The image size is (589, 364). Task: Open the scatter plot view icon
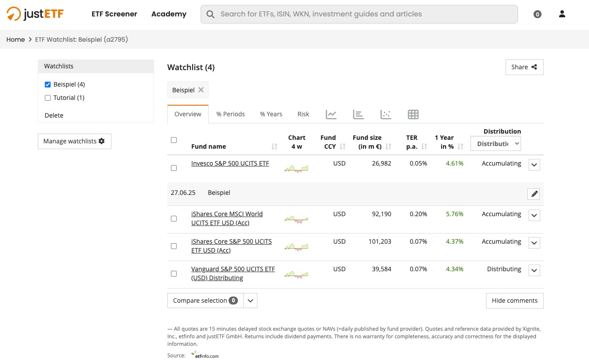coord(386,115)
